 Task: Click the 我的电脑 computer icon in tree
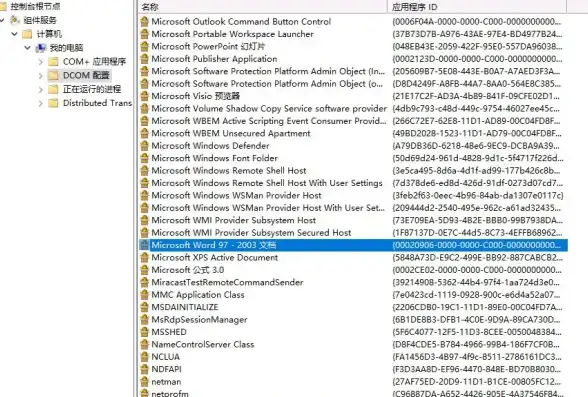[x=40, y=48]
